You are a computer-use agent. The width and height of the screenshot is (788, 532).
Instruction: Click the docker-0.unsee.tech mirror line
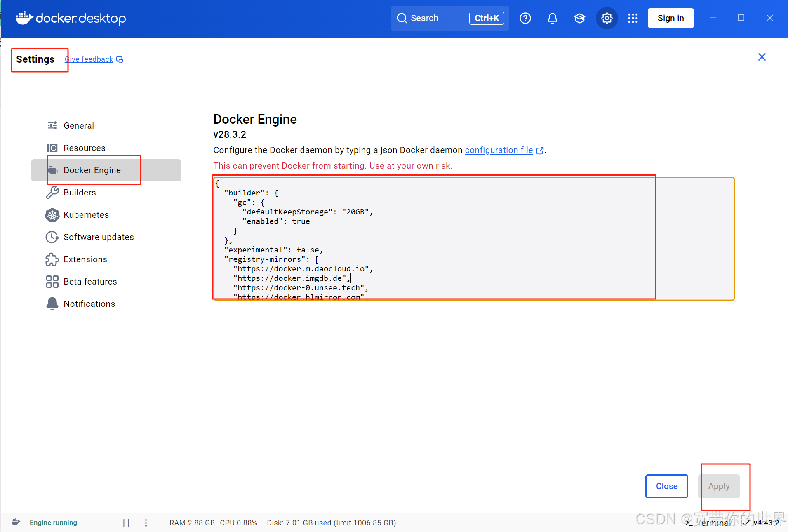301,287
